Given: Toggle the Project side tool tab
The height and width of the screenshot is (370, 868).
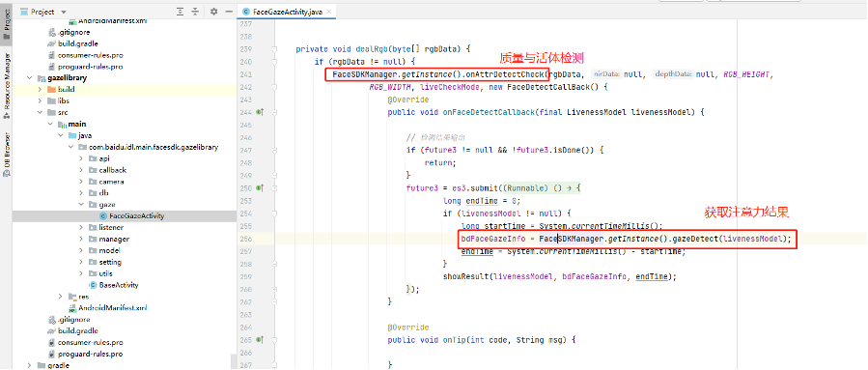Looking at the screenshot, I should pyautogui.click(x=6, y=24).
